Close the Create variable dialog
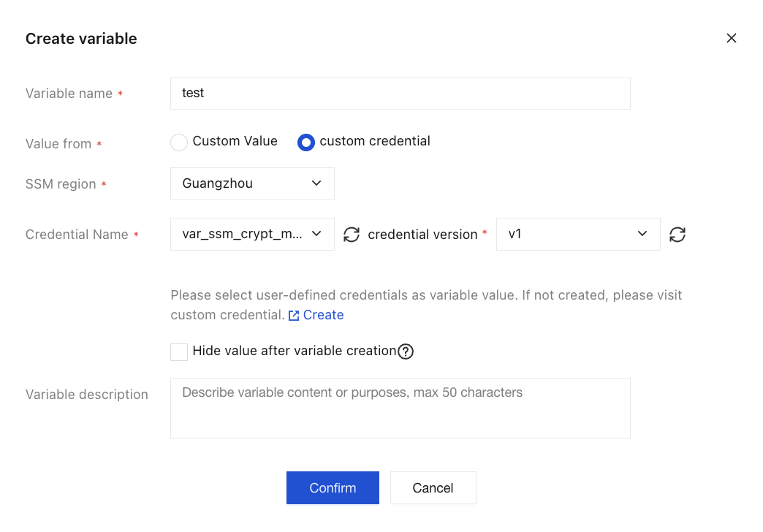This screenshot has height=532, width=763. (731, 38)
